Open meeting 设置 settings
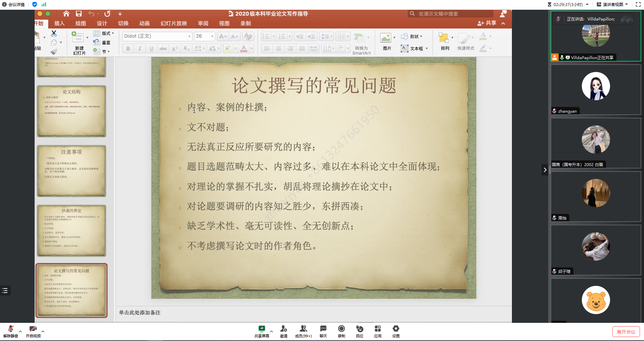Image resolution: width=644 pixels, height=341 pixels. 396,331
